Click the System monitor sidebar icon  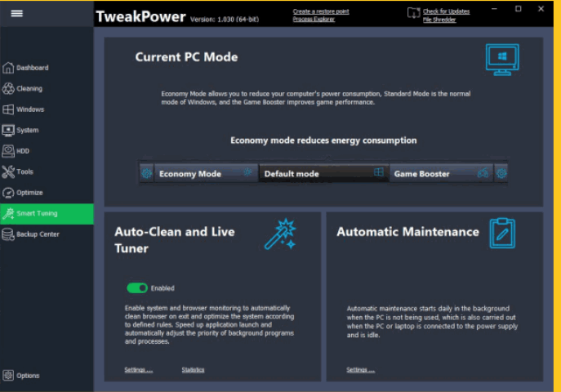[8, 130]
